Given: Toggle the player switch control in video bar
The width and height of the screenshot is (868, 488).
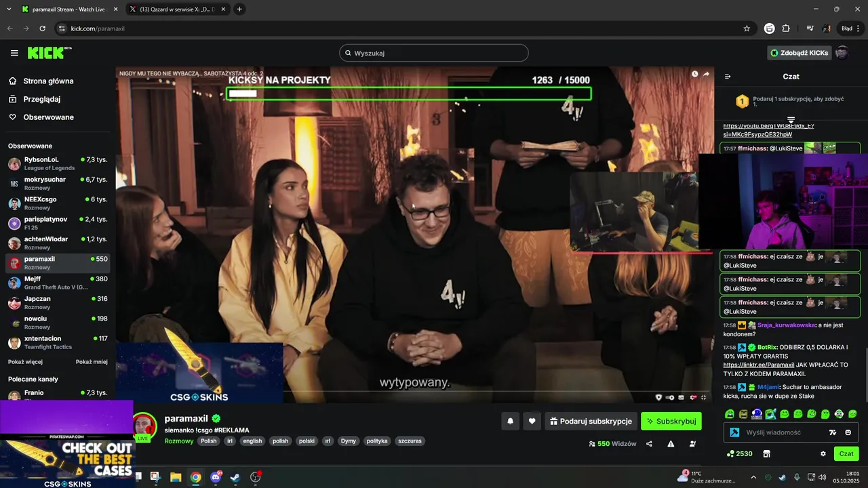Looking at the screenshot, I should click(x=670, y=397).
